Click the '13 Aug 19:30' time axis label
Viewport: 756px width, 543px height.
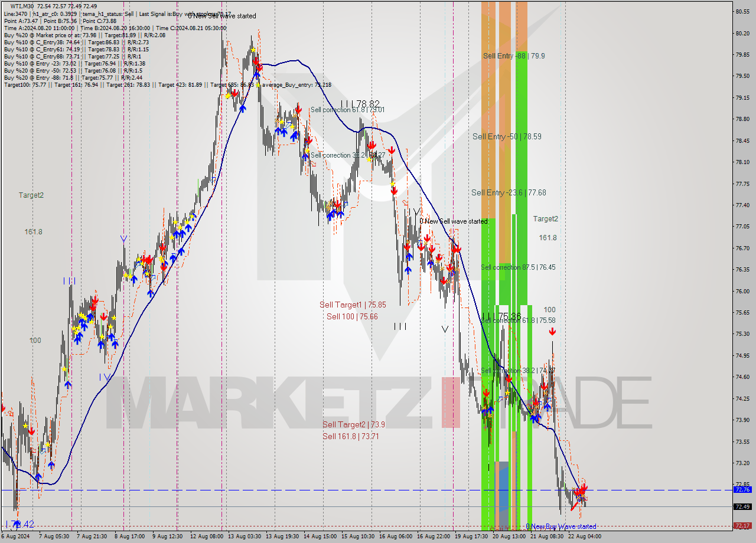point(282,537)
